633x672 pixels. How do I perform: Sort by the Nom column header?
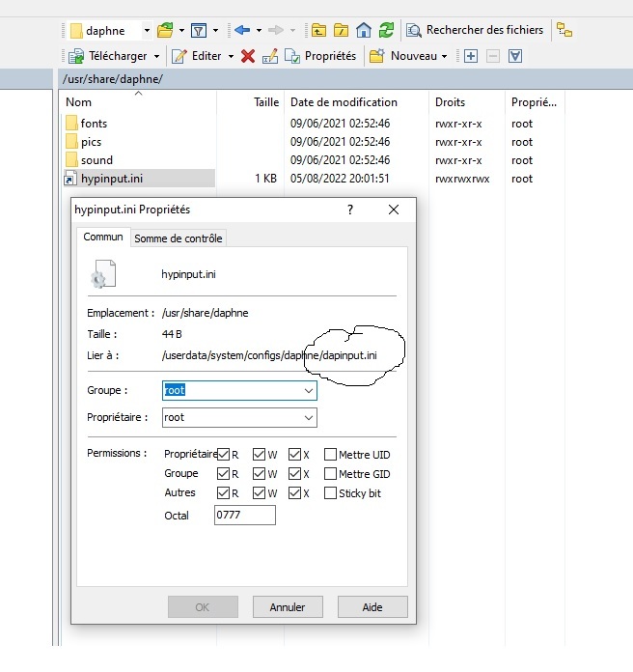137,102
